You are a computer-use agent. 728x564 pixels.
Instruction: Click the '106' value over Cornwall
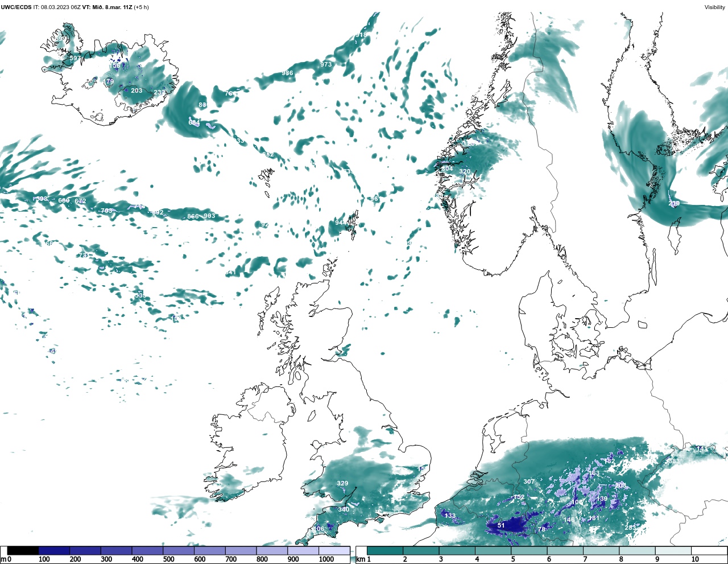point(318,529)
